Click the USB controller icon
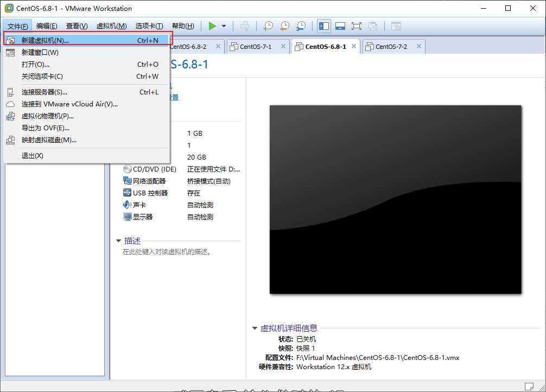This screenshot has width=546, height=392. (x=127, y=193)
